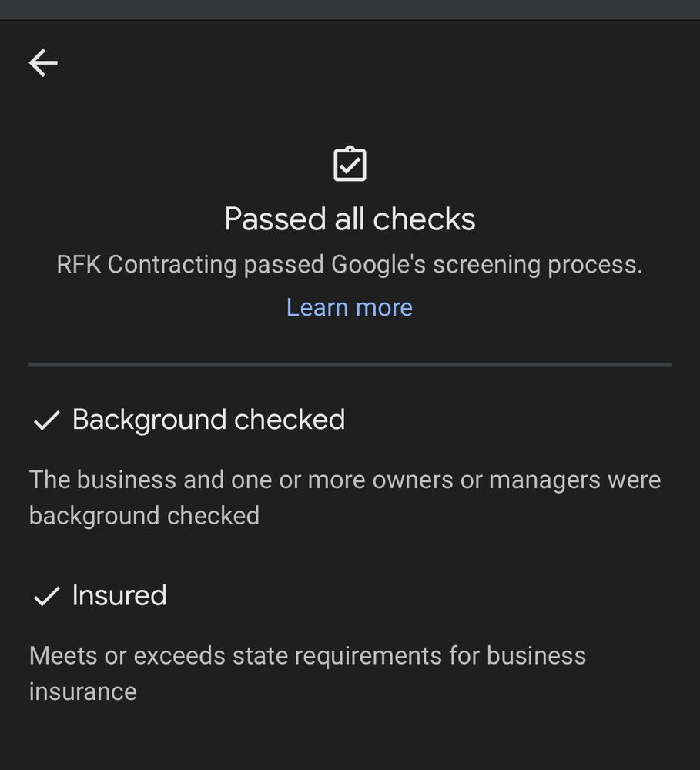Click the horizontal divider line
The image size is (700, 770).
coord(350,363)
